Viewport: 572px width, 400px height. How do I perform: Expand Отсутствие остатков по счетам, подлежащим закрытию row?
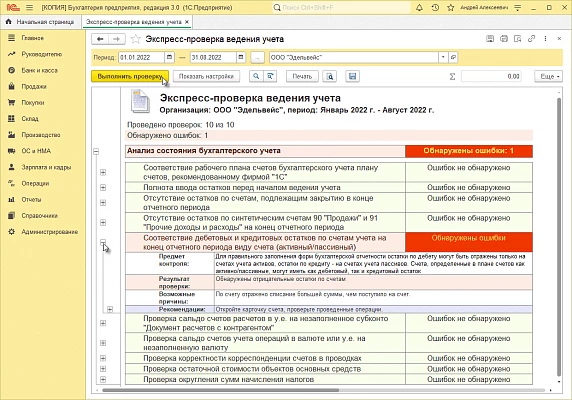click(103, 203)
